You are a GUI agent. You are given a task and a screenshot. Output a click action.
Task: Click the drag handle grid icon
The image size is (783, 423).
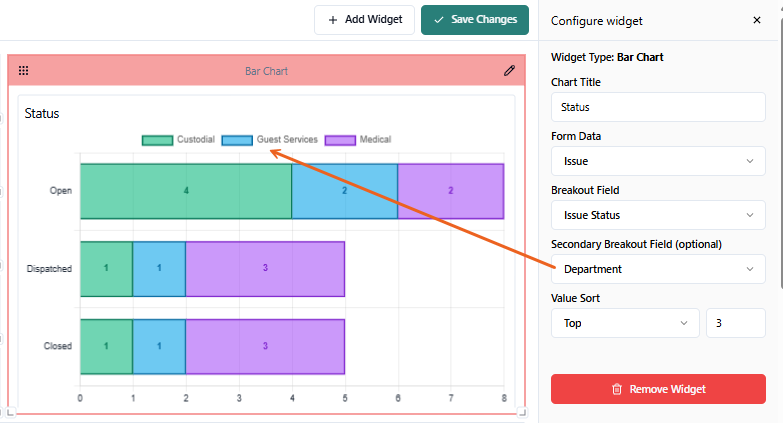click(x=24, y=71)
